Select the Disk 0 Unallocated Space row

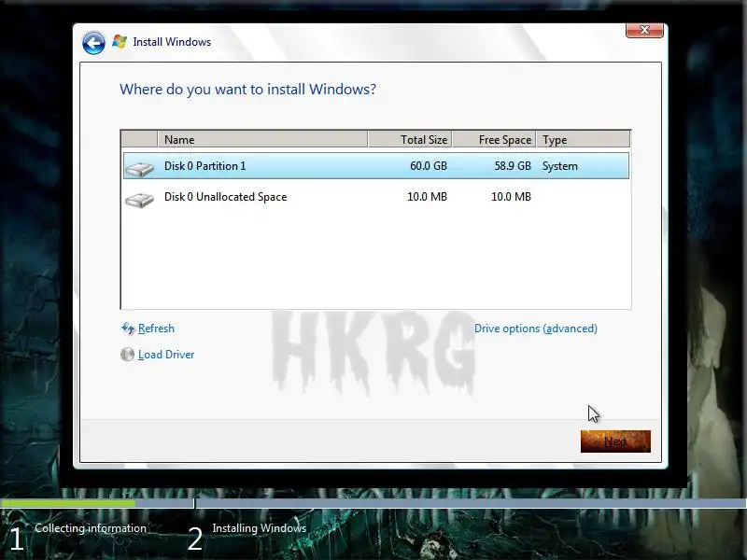click(x=376, y=197)
